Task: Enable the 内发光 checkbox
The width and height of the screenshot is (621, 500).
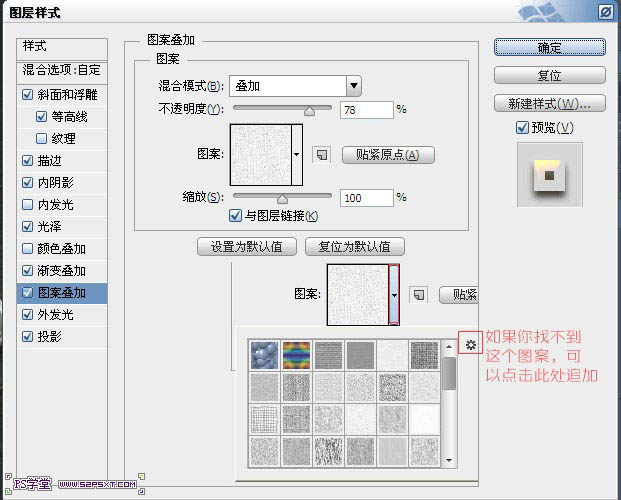Action: click(27, 205)
